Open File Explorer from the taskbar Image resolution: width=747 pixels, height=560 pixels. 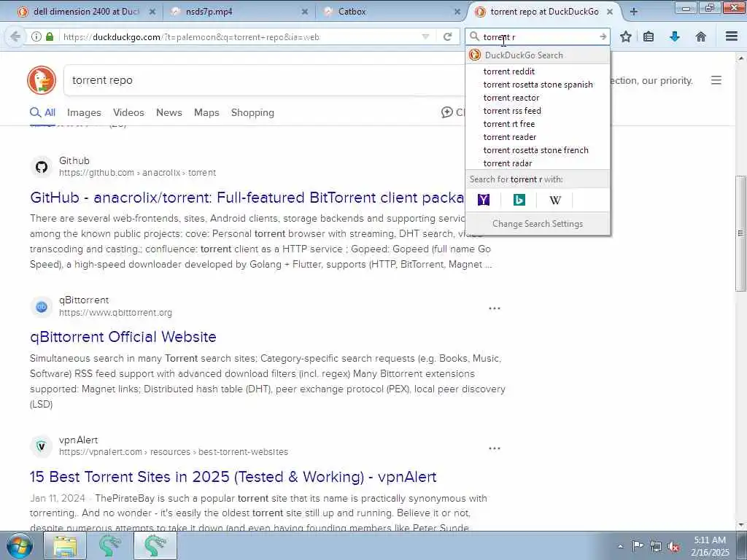[x=65, y=545]
